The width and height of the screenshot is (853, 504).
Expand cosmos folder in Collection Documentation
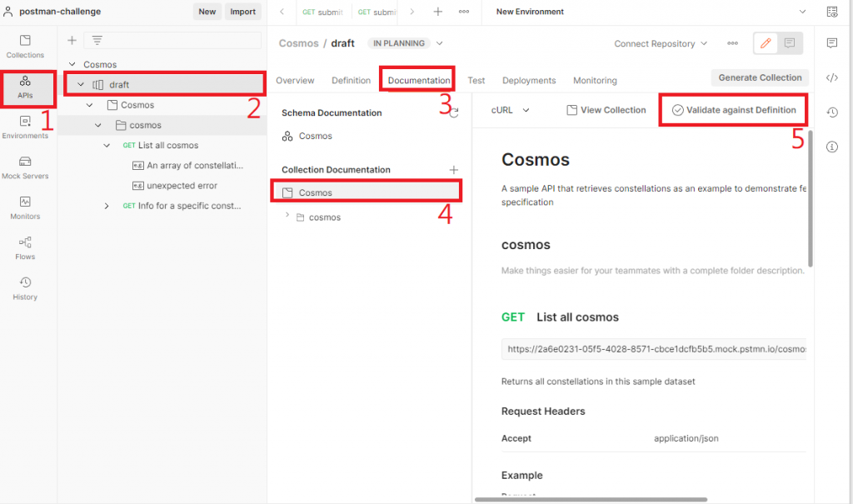287,215
